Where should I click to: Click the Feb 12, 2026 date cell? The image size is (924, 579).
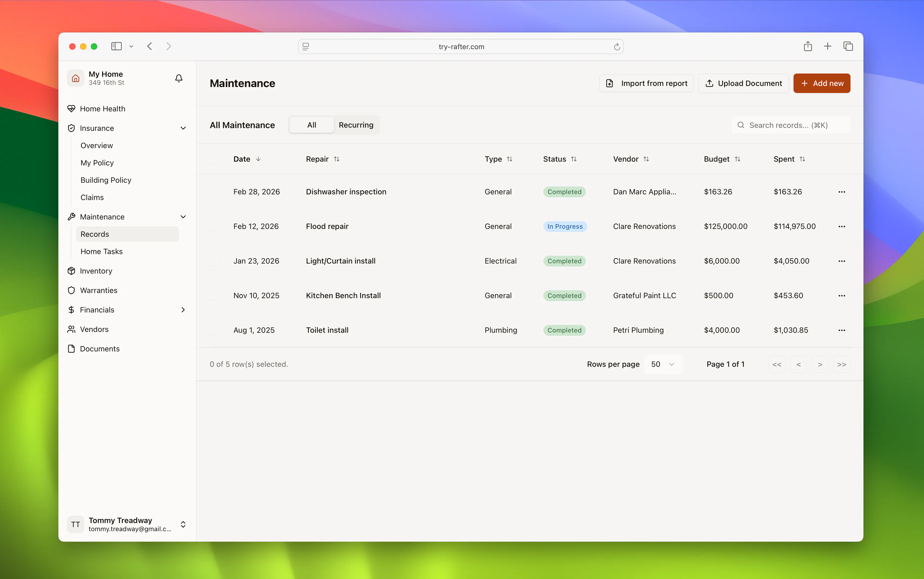tap(256, 227)
